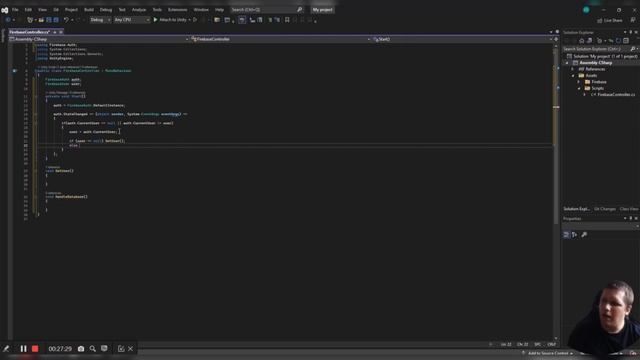Open the Edit menu
The height and width of the screenshot is (360, 640).
pos(28,9)
